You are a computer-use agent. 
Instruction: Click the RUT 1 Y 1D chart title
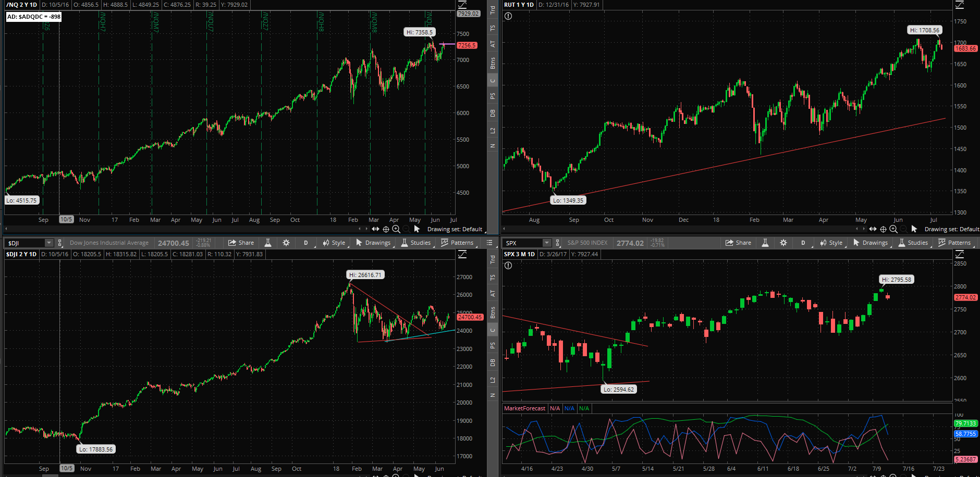coord(519,5)
